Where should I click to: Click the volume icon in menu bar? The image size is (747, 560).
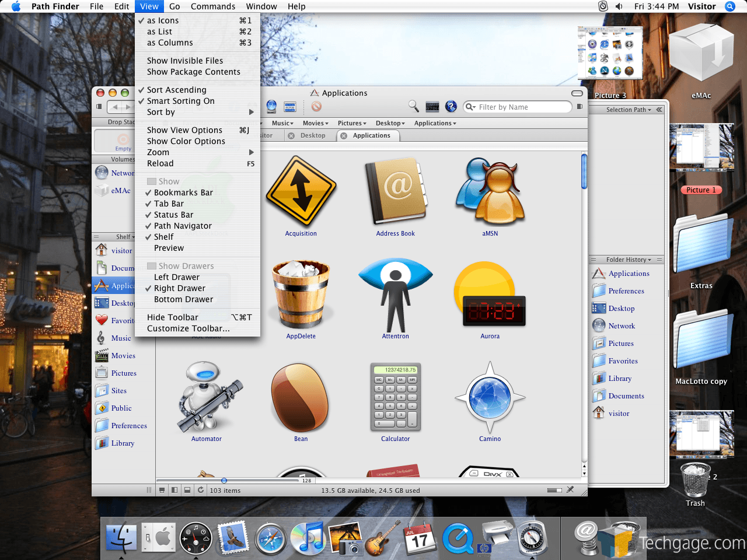(619, 6)
